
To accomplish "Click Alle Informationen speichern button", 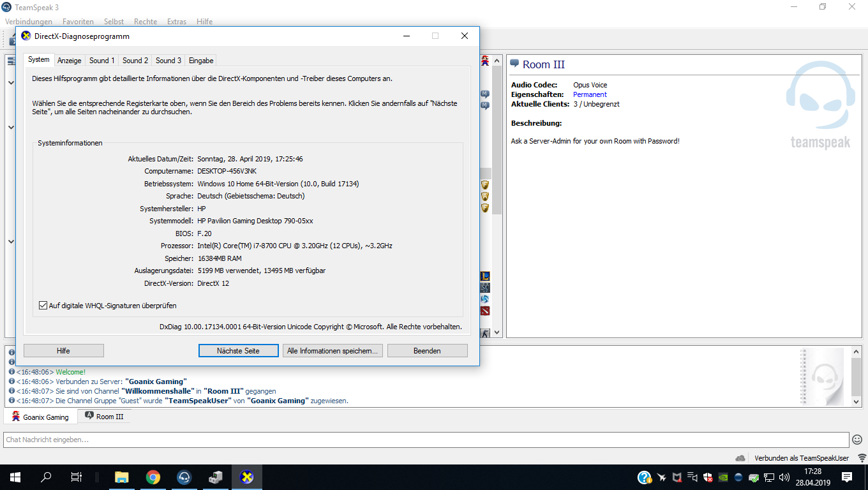I will pos(333,351).
